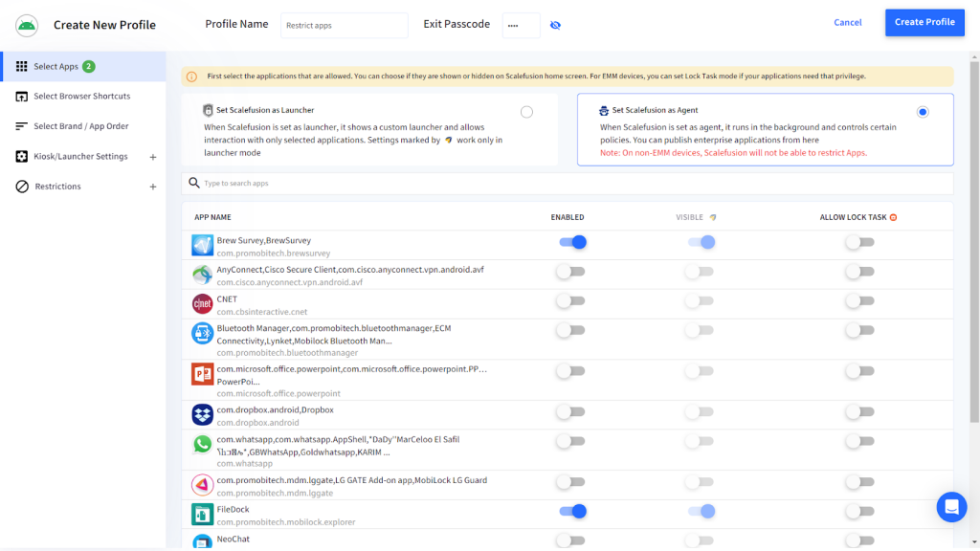Image resolution: width=980 pixels, height=551 pixels.
Task: Turn off FileDock Enabled toggle
Action: (x=572, y=512)
